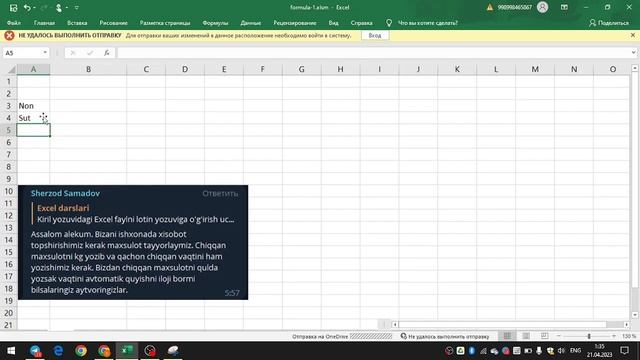Image resolution: width=640 pixels, height=360 pixels.
Task: Switch to the Вид tab
Action: [x=333, y=23]
